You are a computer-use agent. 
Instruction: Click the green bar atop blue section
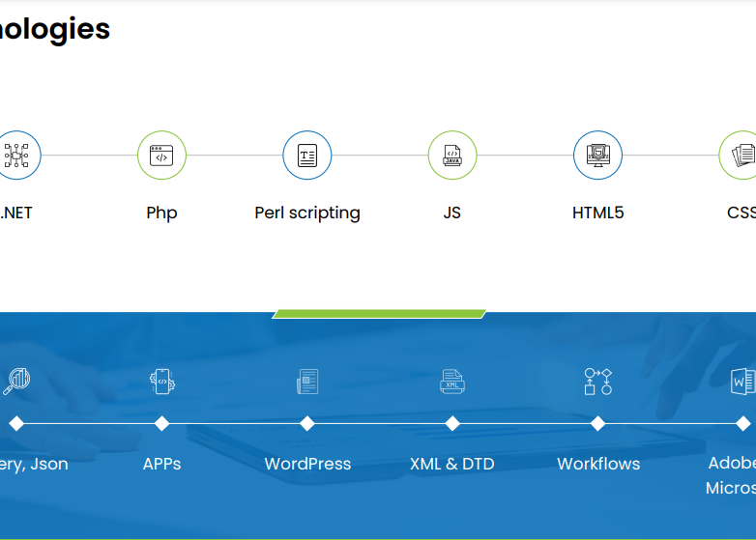point(379,314)
